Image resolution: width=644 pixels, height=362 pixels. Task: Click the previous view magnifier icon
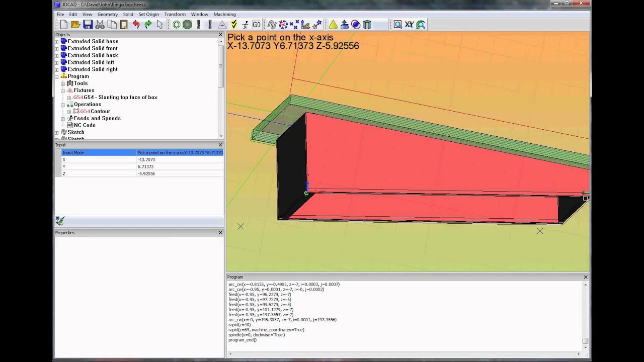tap(421, 24)
